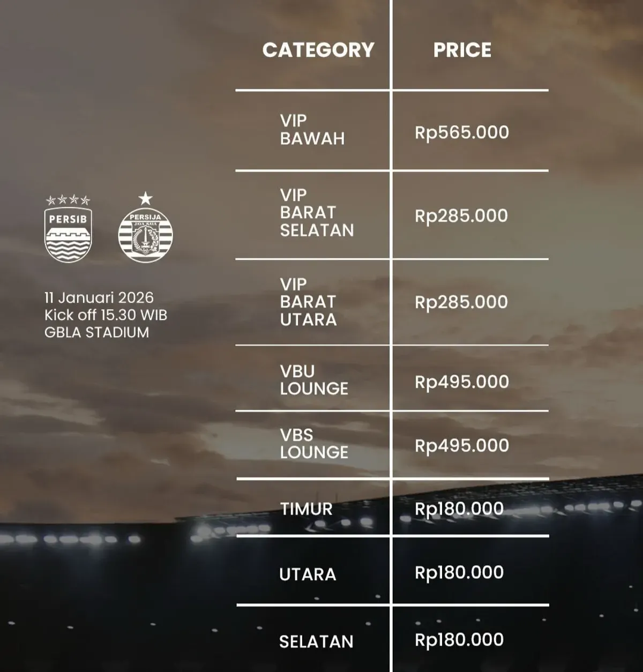Choose the TIMUR category
The height and width of the screenshot is (672, 643).
pyautogui.click(x=306, y=509)
